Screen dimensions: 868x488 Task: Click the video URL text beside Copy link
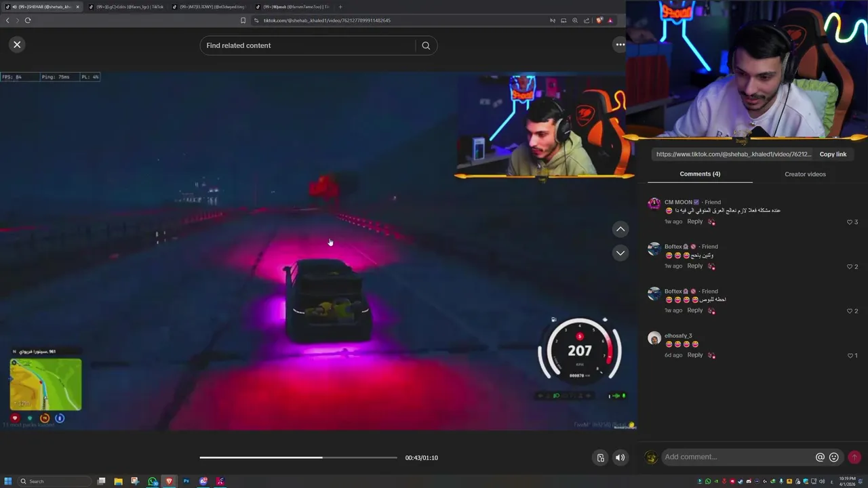click(x=733, y=155)
